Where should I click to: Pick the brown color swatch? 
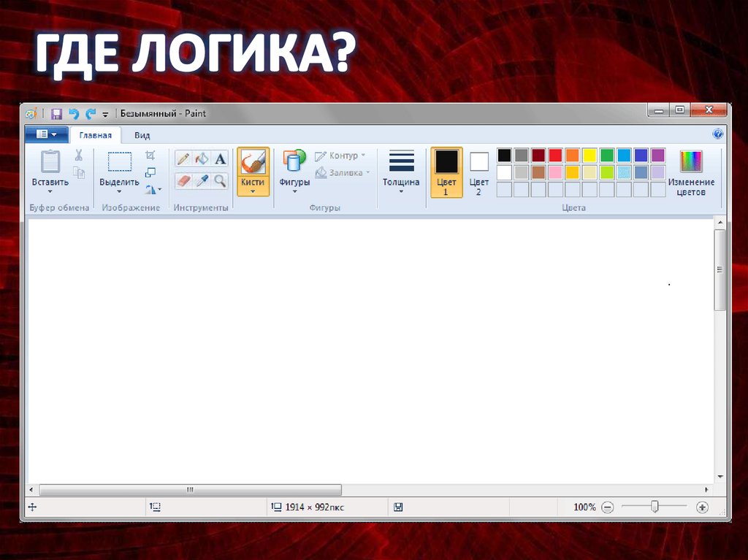(x=538, y=172)
